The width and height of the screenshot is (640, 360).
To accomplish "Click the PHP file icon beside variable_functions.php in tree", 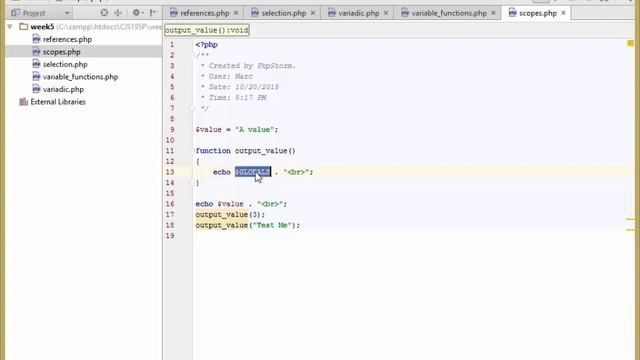I will 36,77.
